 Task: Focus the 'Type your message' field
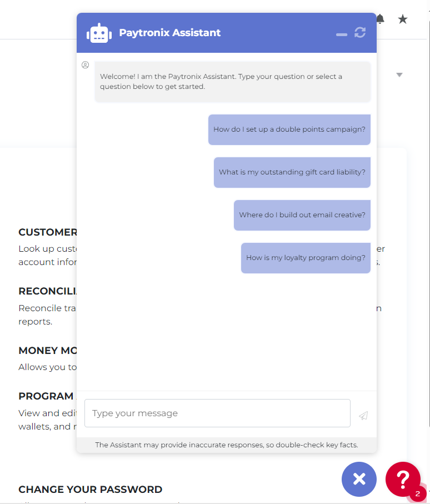(217, 413)
